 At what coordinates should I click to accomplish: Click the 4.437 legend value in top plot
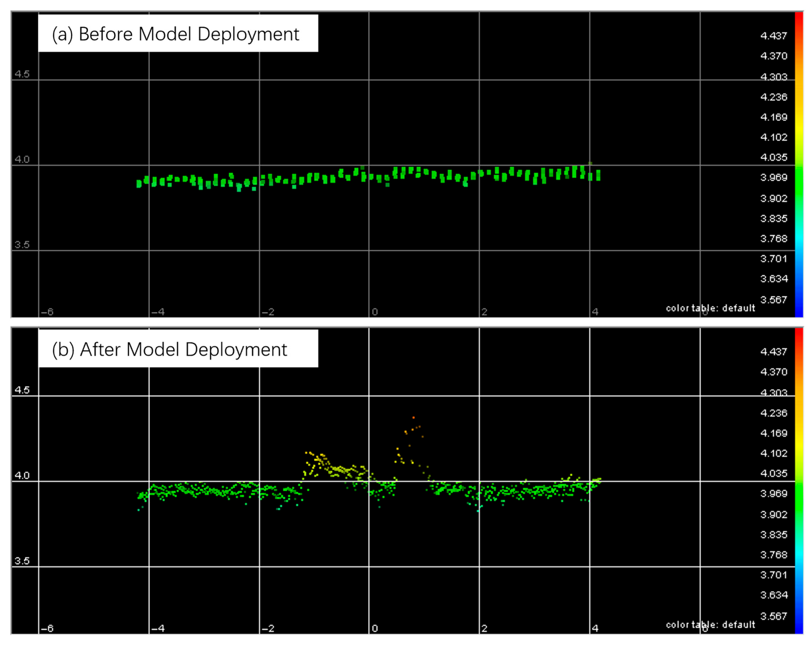click(x=773, y=36)
